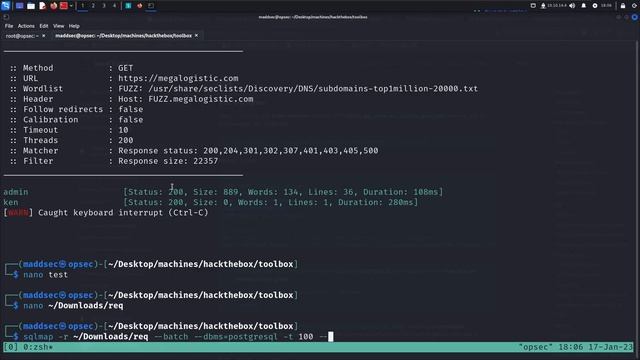Image resolution: width=640 pixels, height=360 pixels.
Task: Click the logout session icon
Action: tap(634, 6)
